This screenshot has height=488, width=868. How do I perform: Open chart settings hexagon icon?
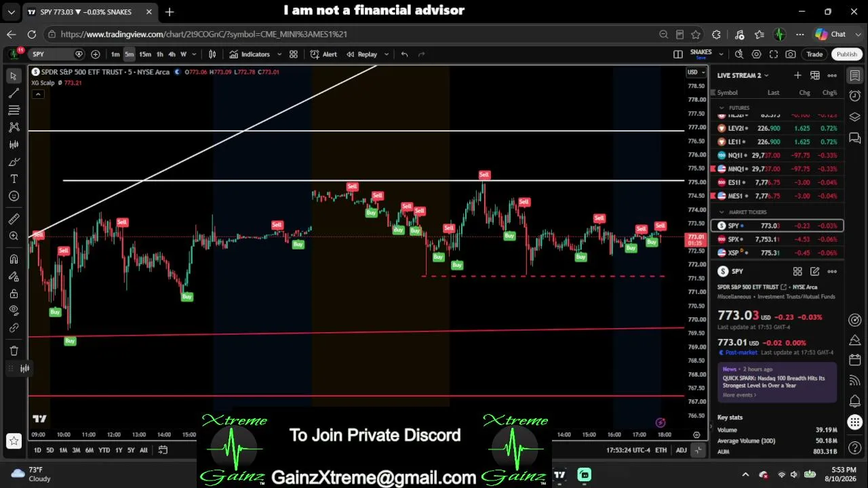click(x=756, y=54)
